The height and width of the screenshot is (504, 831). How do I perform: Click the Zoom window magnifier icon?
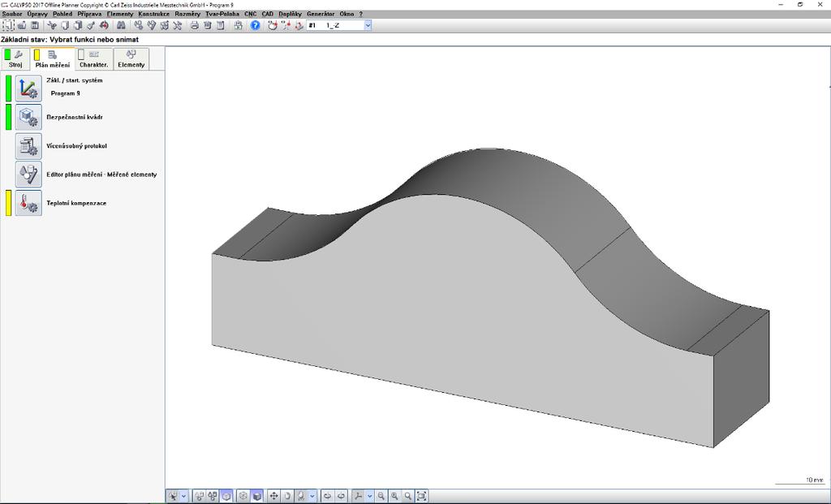407,496
